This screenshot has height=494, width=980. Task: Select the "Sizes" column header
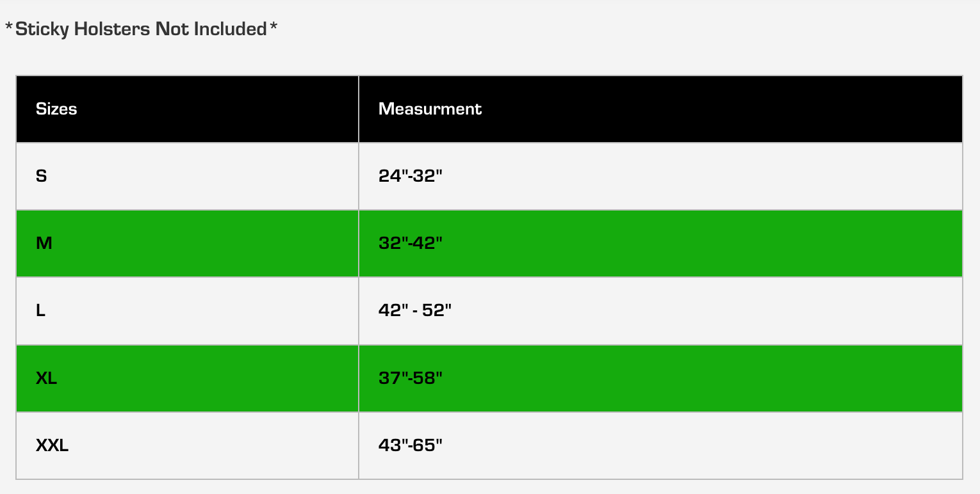(56, 109)
